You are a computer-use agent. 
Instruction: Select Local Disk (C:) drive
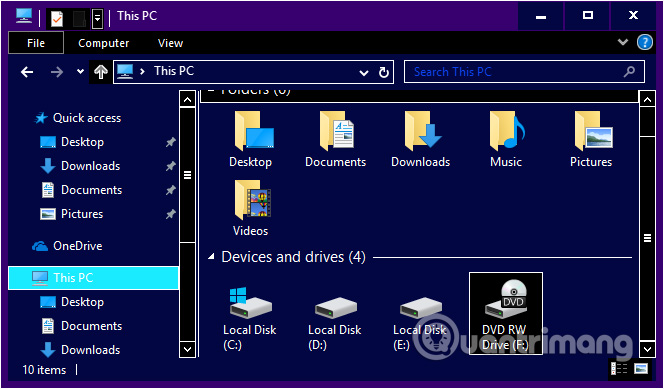(x=250, y=320)
